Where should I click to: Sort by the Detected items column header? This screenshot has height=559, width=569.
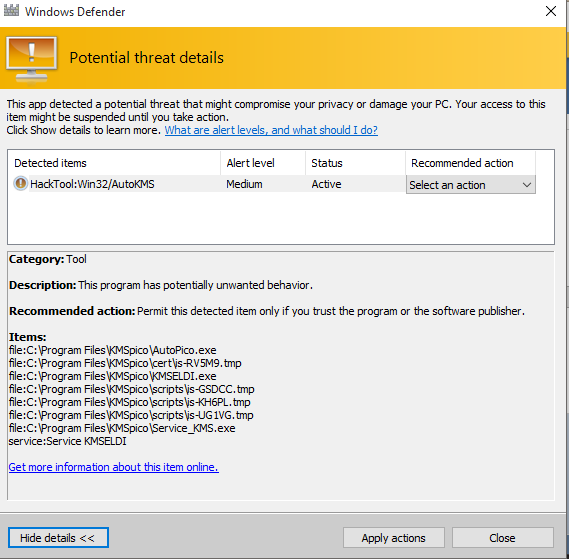114,163
